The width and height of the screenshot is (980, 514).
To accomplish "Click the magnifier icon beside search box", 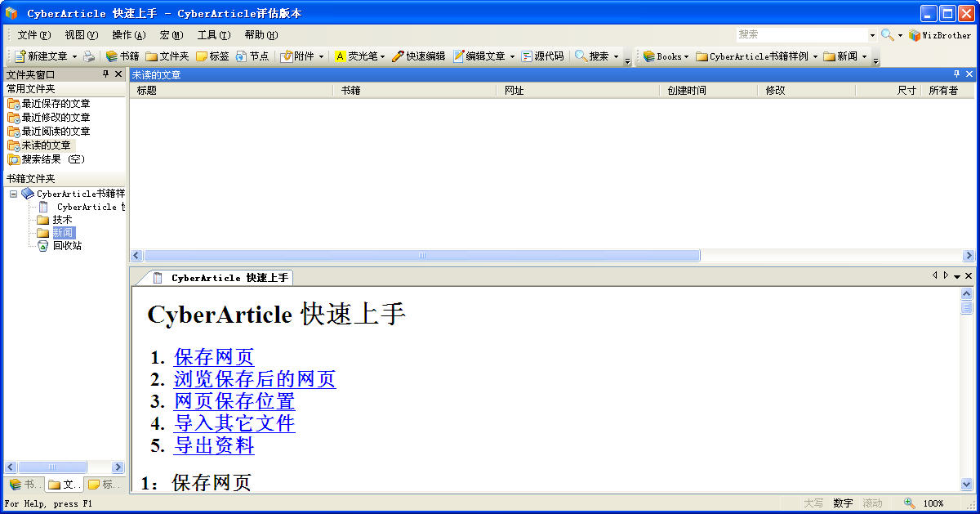I will (x=887, y=35).
